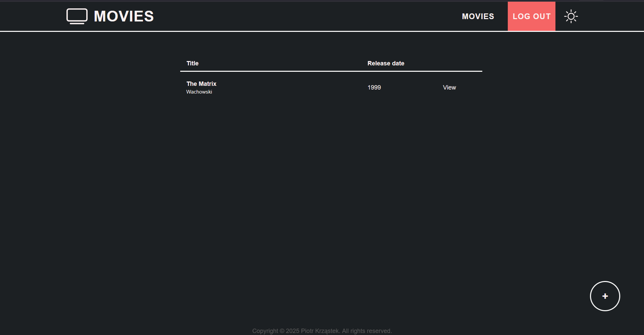Open View link for The Matrix
644x335 pixels.
[449, 88]
